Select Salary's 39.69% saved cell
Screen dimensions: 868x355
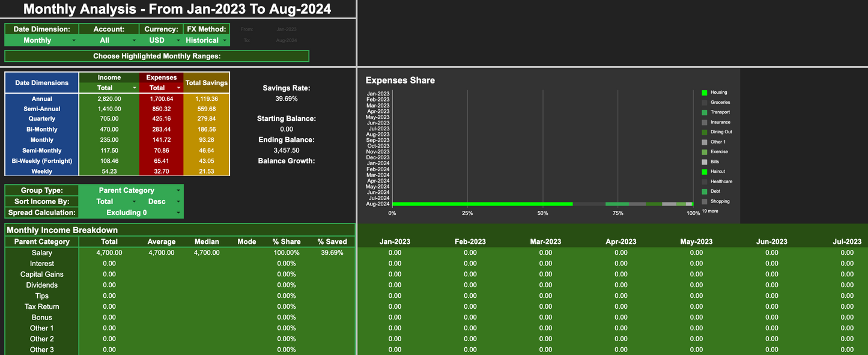point(332,253)
